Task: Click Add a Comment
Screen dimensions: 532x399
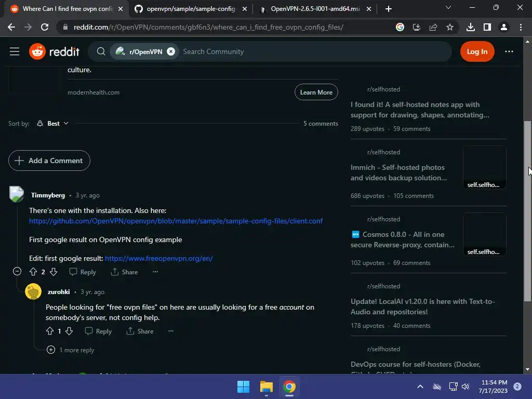Action: 49,161
